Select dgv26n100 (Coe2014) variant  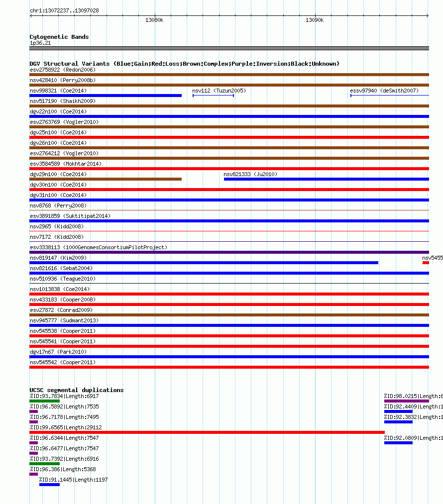[58, 143]
